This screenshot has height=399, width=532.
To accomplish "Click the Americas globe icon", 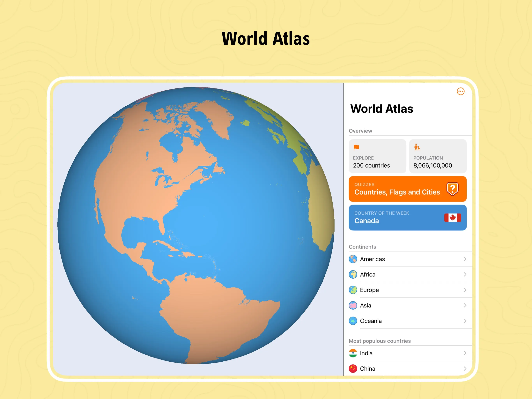I will (x=353, y=259).
